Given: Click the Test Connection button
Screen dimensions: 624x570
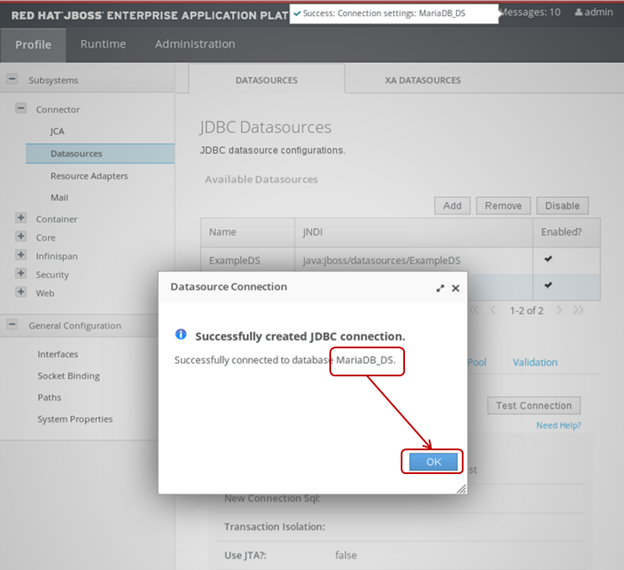Looking at the screenshot, I should [x=534, y=406].
